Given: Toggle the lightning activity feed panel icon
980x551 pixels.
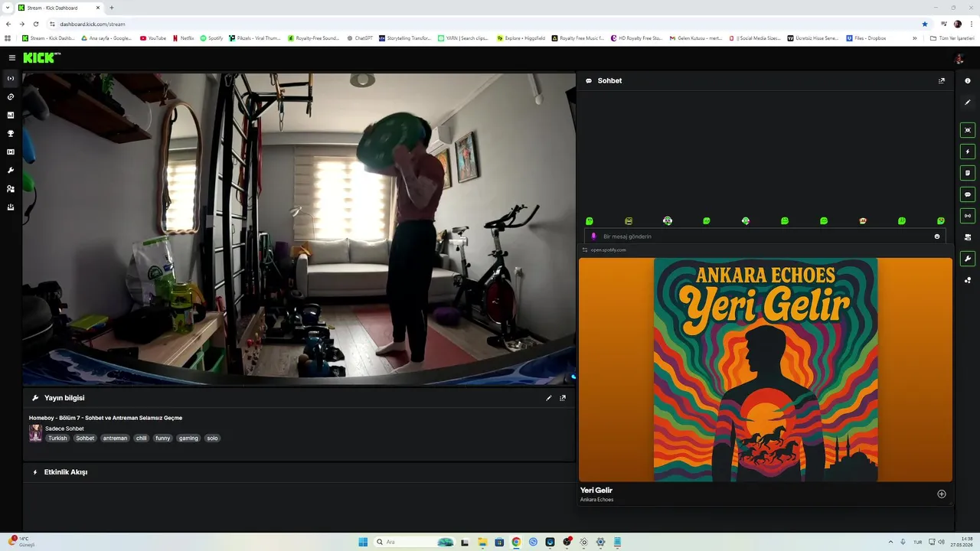Looking at the screenshot, I should coord(968,152).
